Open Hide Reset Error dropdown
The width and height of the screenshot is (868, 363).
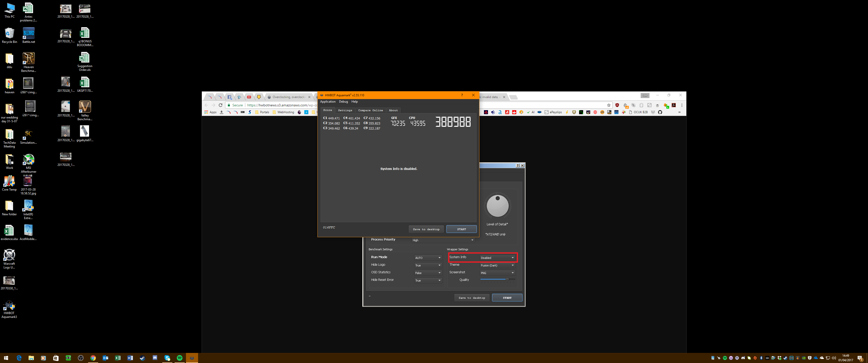click(x=428, y=281)
